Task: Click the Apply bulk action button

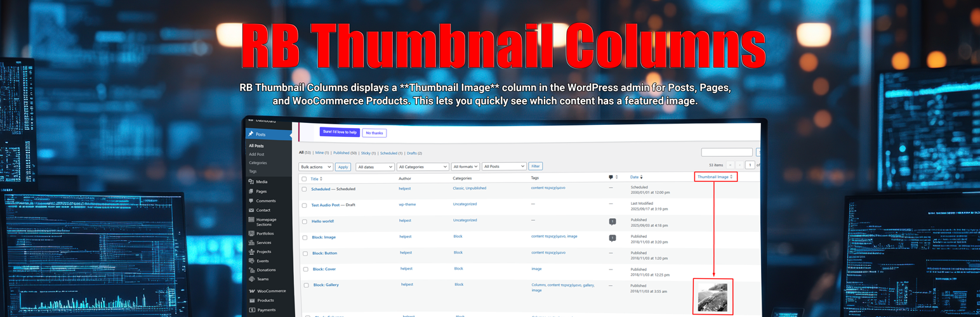Action: [343, 167]
